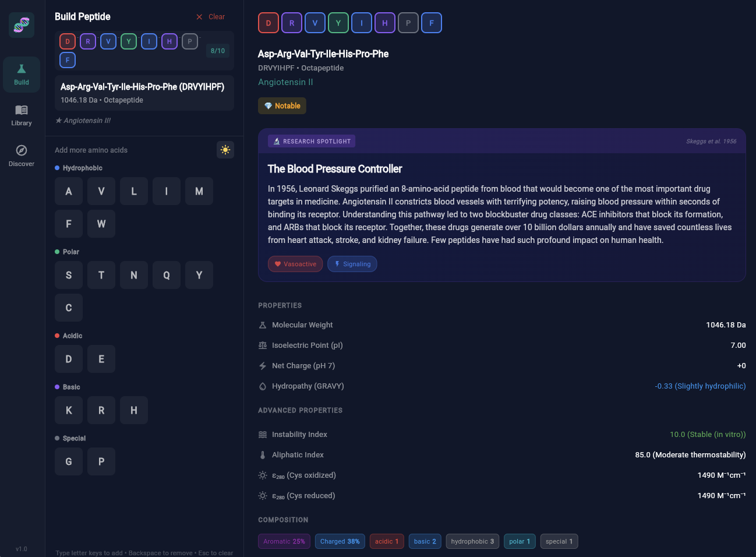Open the Library book icon in sidebar
Viewport: 756px width, 557px height.
tap(22, 111)
